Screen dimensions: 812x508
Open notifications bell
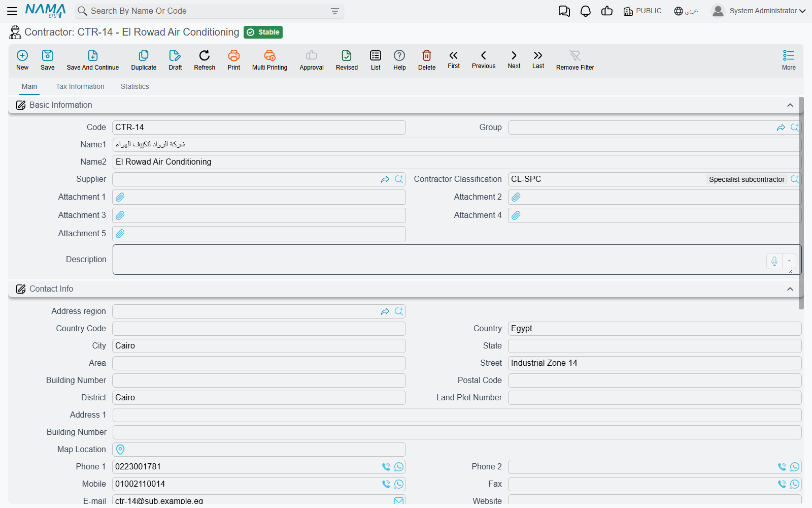[x=586, y=11]
